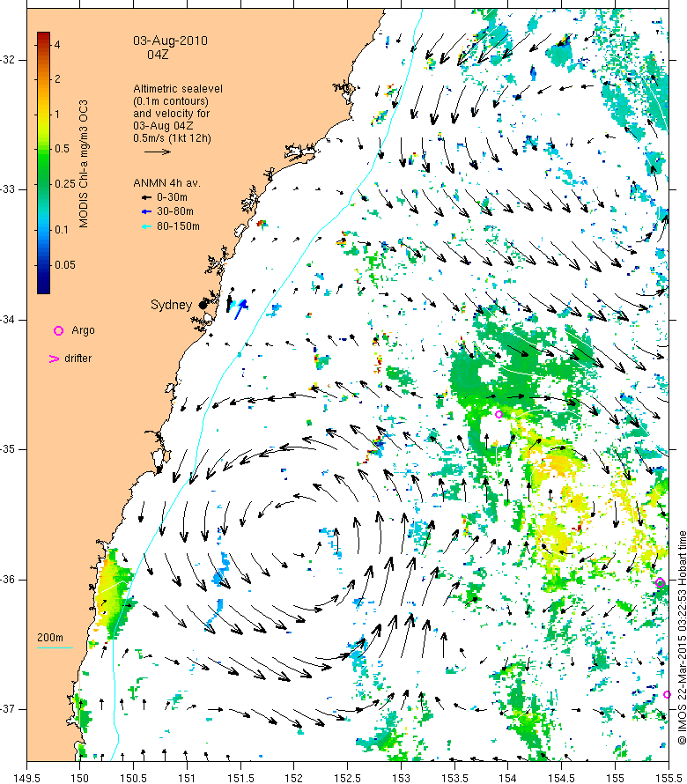Click the 'drifter' legend text

point(78,359)
